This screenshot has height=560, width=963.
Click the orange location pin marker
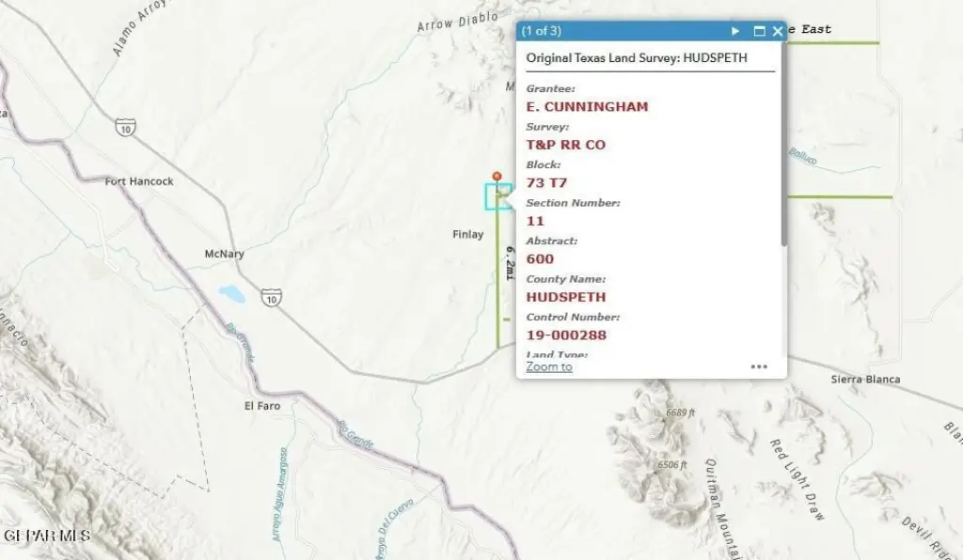coord(497,177)
